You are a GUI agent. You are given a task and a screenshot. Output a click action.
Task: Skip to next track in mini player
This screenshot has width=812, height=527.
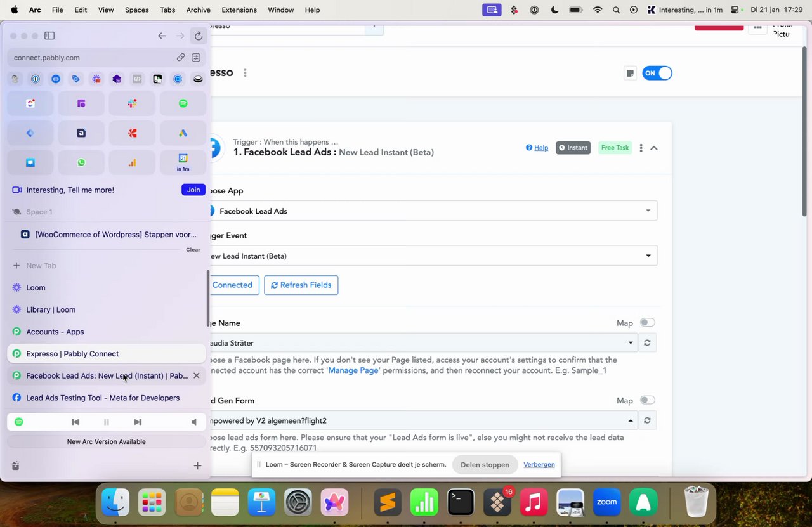point(138,422)
